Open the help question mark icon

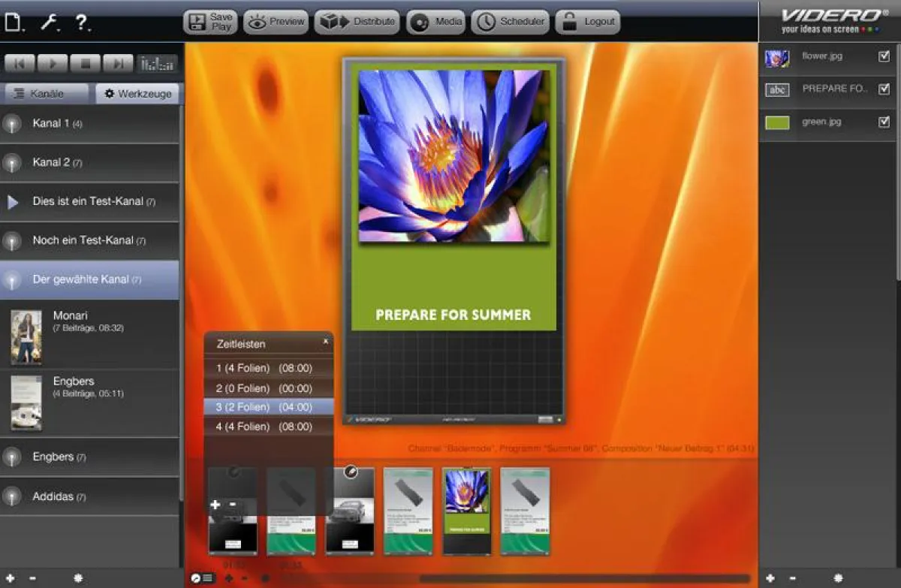(x=82, y=22)
